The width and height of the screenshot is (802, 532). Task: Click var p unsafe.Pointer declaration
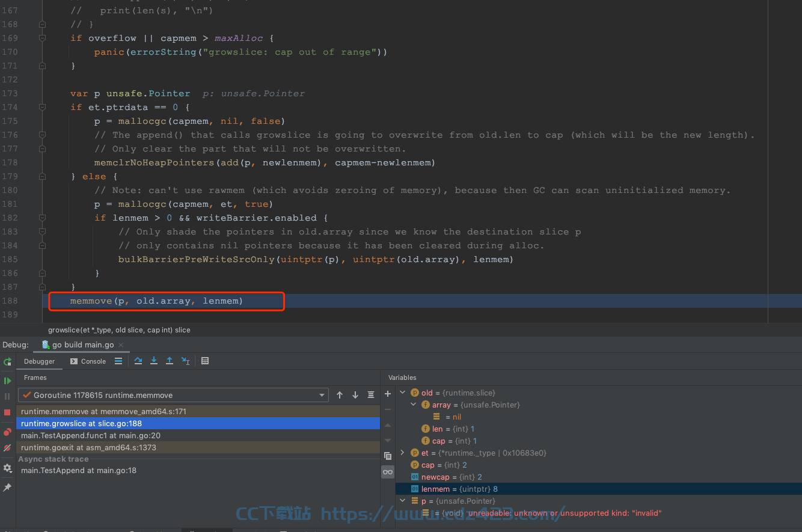click(130, 93)
